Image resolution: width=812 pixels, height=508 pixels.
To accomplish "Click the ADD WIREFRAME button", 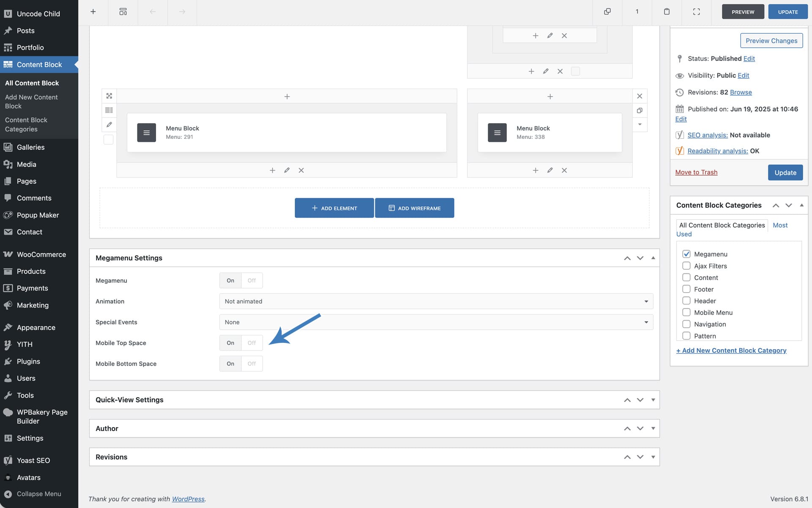I will pos(414,208).
